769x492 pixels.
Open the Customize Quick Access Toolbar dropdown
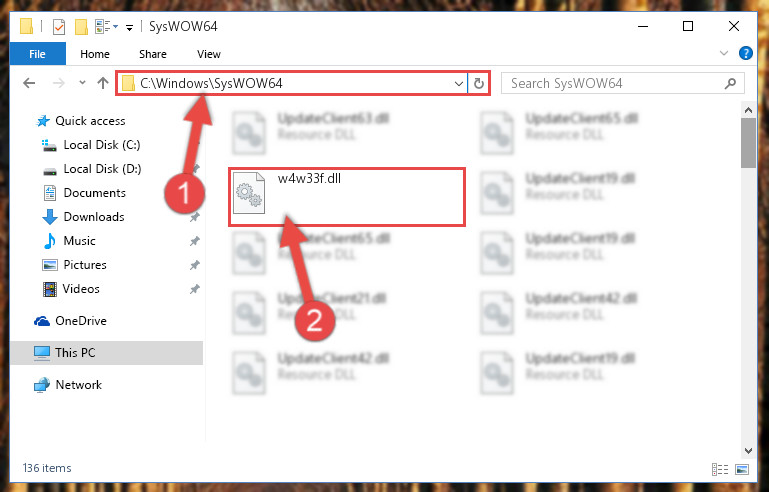129,27
